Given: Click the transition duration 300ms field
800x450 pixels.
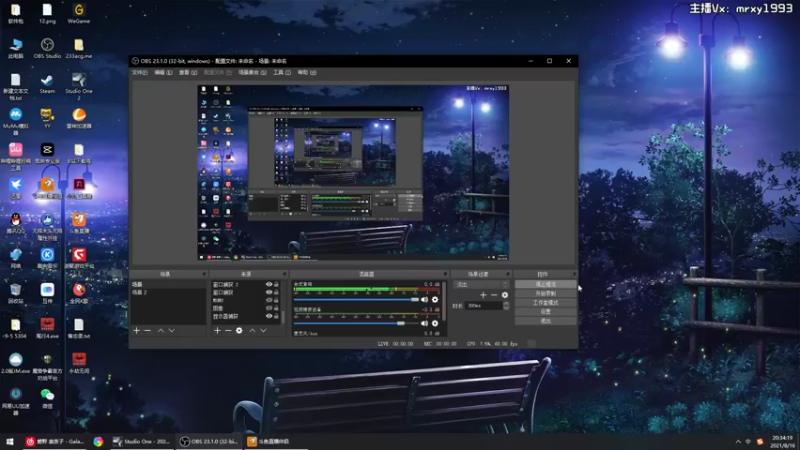Looking at the screenshot, I should click(x=484, y=306).
